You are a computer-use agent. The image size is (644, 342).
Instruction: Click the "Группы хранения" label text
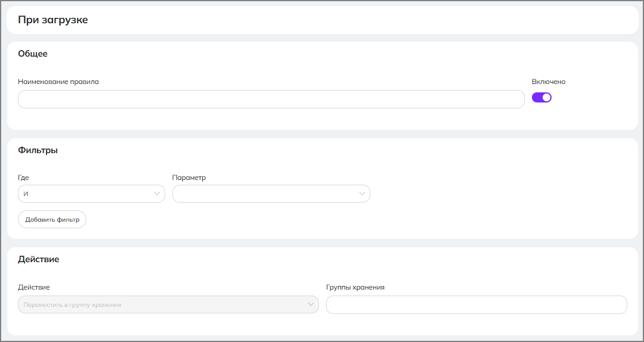[x=355, y=287]
